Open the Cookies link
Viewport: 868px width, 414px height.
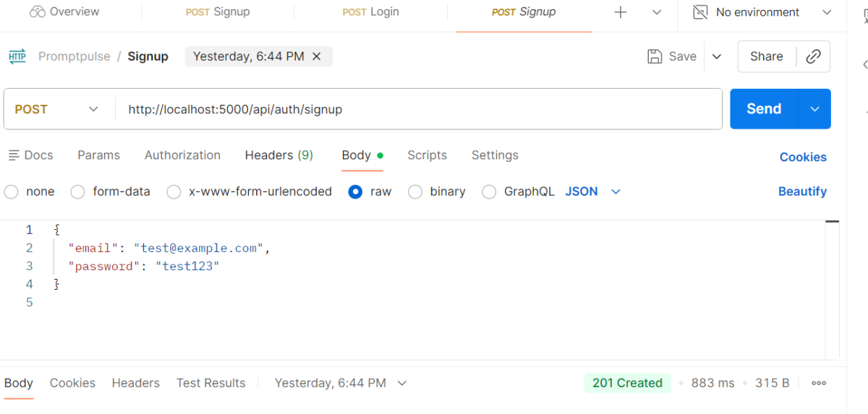pyautogui.click(x=803, y=157)
